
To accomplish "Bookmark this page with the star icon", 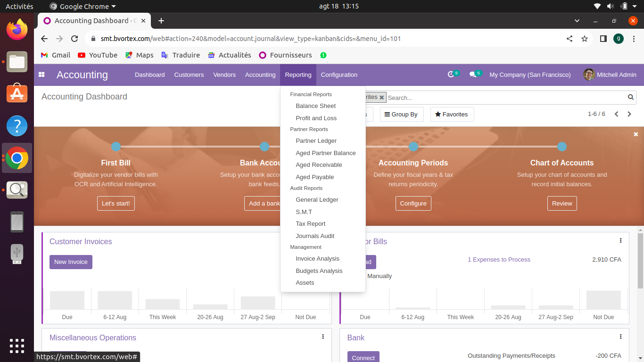I will (585, 39).
